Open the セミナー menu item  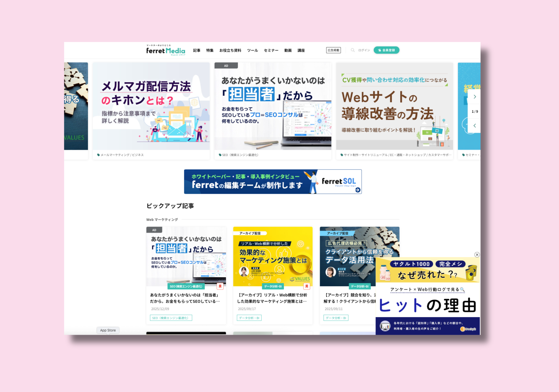pos(271,51)
